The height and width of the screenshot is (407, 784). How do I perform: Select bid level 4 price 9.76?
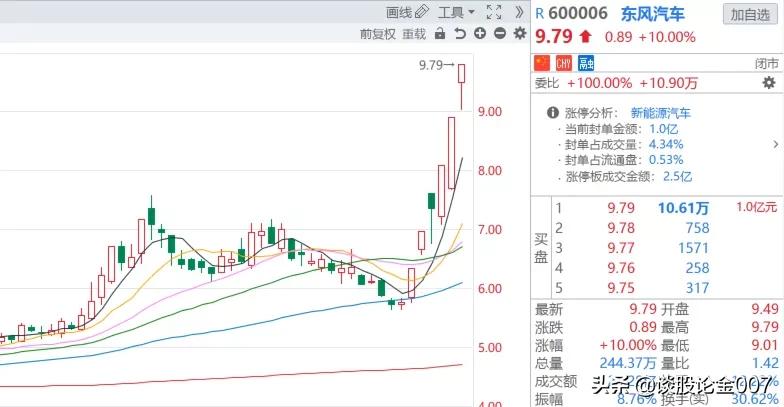pyautogui.click(x=621, y=268)
